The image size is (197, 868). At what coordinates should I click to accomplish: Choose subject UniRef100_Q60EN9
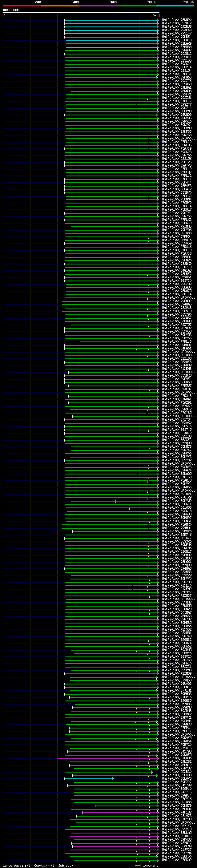176,846
